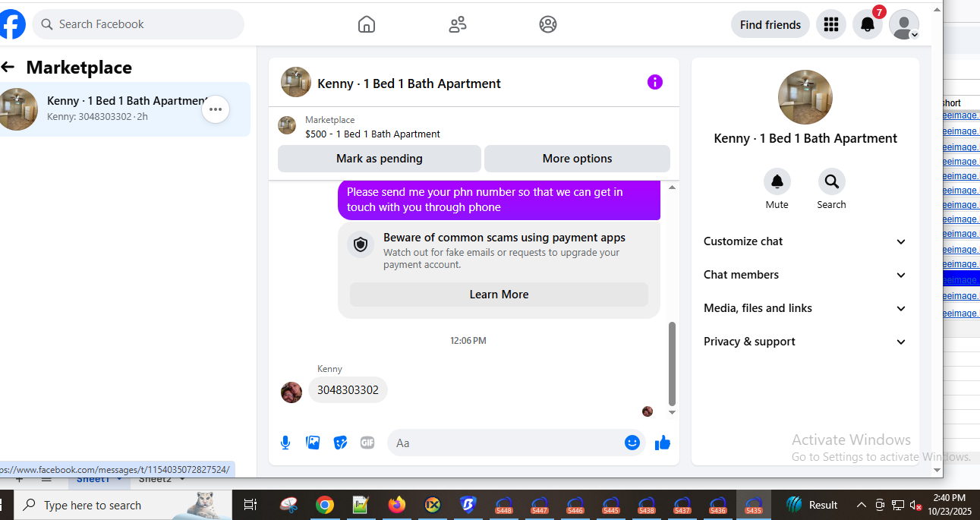Open the account profile avatar menu

point(904,24)
